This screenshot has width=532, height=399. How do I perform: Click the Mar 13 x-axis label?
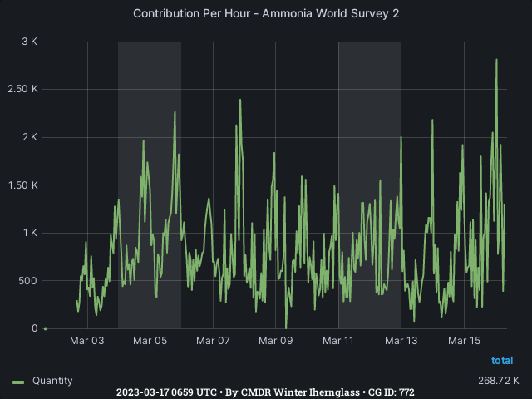click(401, 341)
